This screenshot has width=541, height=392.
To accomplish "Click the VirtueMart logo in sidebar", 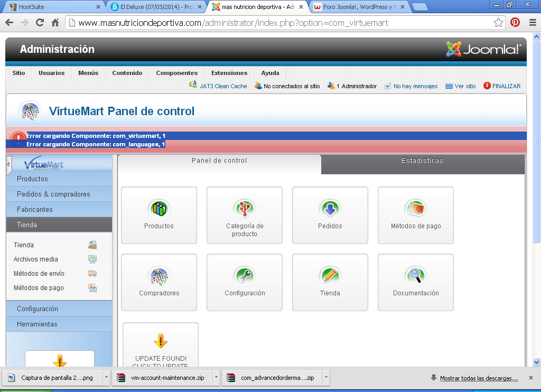I will (x=44, y=163).
